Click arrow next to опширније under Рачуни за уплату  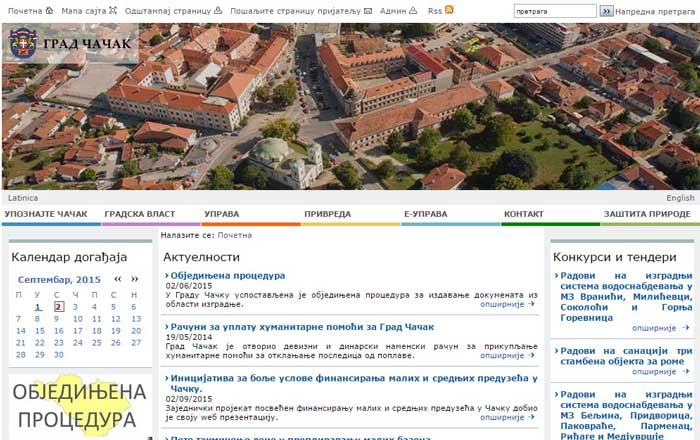tap(531, 355)
